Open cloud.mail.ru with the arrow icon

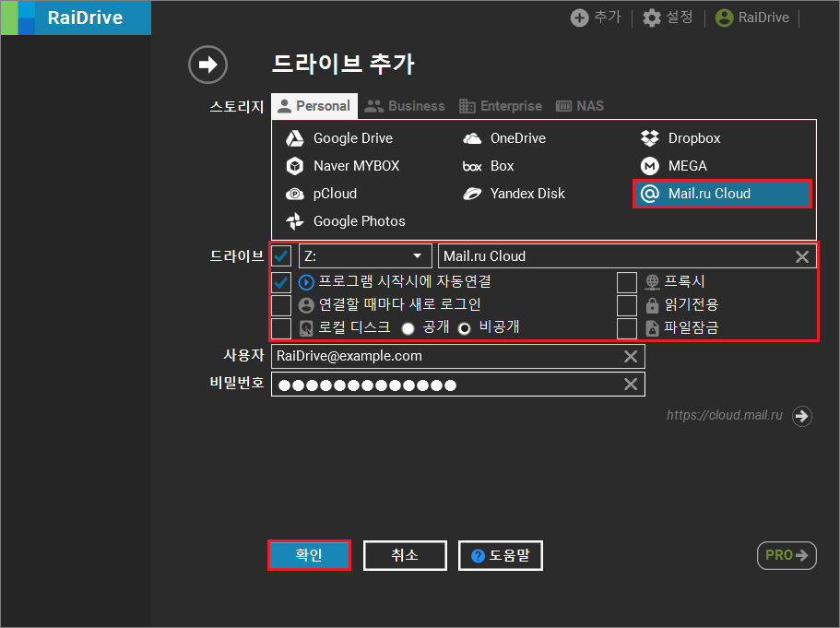[x=802, y=416]
